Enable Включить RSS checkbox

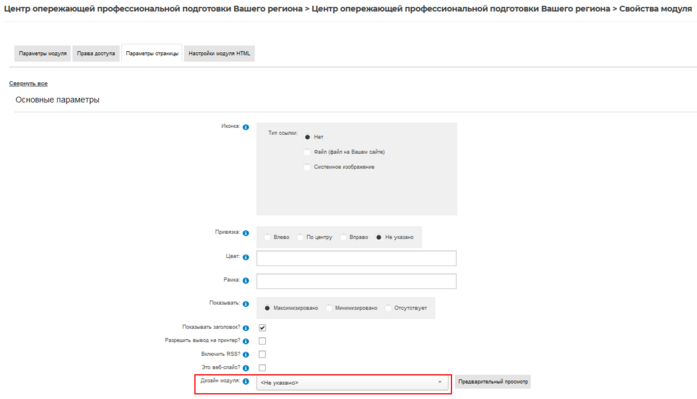point(262,355)
